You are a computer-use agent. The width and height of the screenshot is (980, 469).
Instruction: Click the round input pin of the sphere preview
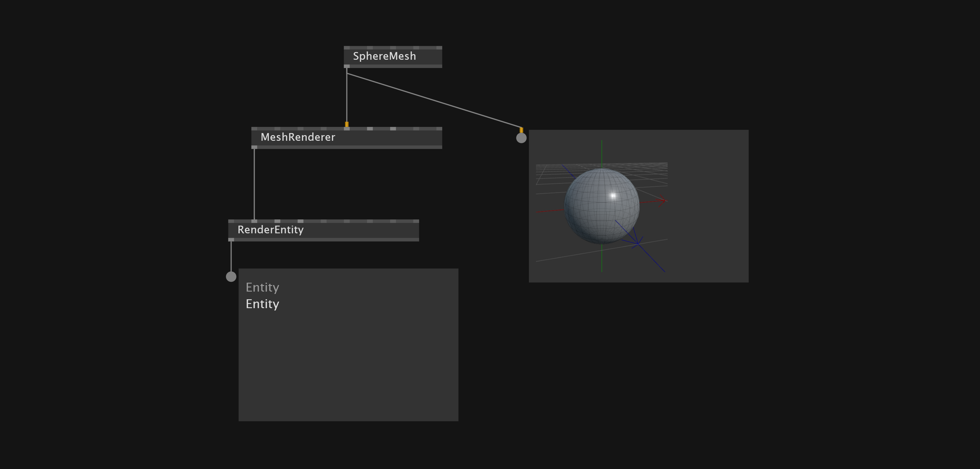pos(521,138)
